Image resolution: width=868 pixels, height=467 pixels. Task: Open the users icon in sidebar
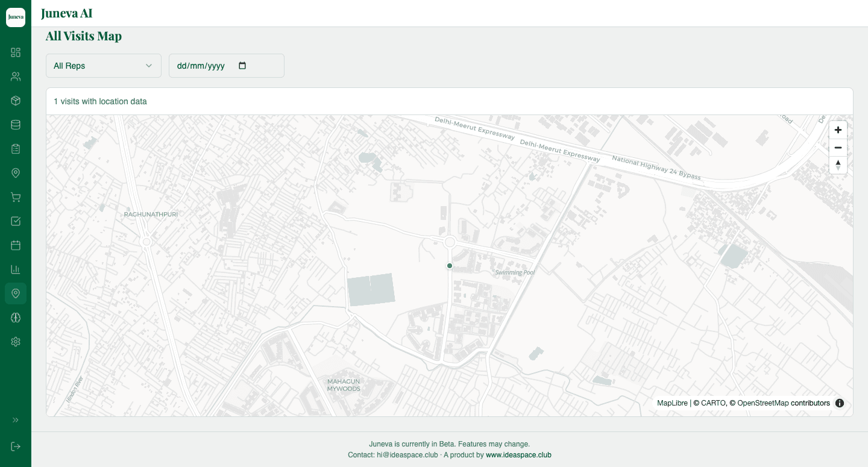16,77
